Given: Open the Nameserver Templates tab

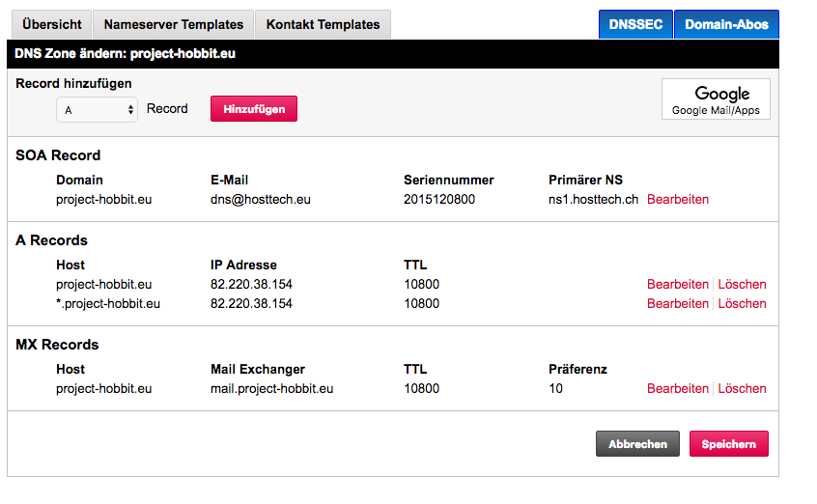Looking at the screenshot, I should 174,24.
